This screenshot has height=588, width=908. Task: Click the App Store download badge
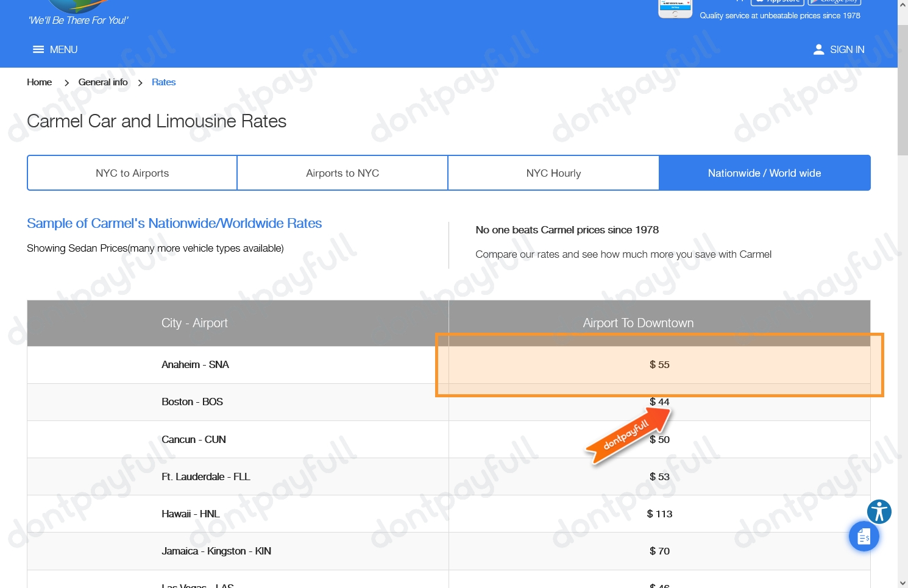point(776,2)
